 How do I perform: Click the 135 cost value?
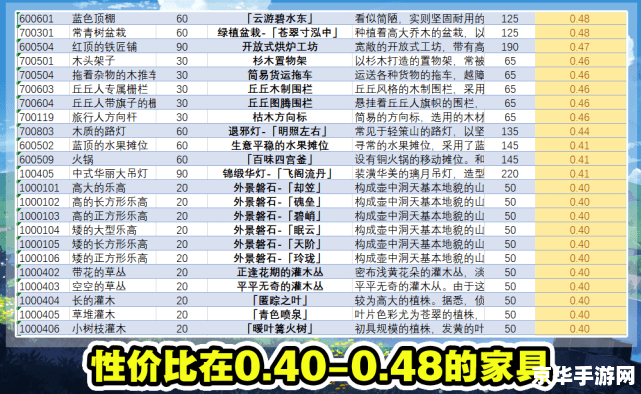pyautogui.click(x=510, y=132)
